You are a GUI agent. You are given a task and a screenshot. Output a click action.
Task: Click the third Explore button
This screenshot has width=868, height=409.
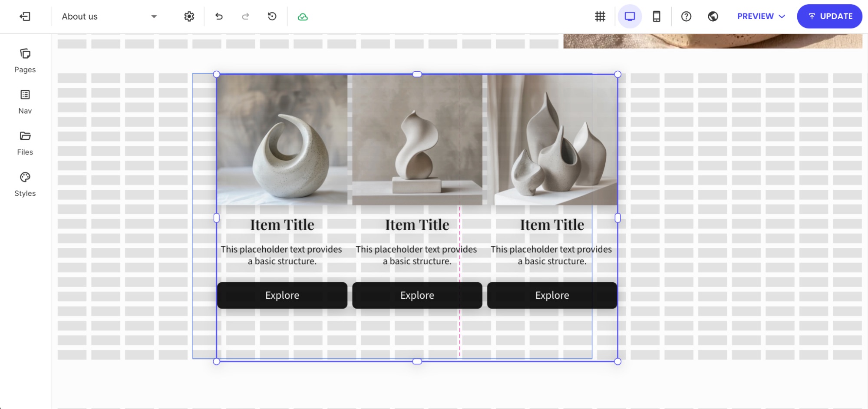pos(552,295)
